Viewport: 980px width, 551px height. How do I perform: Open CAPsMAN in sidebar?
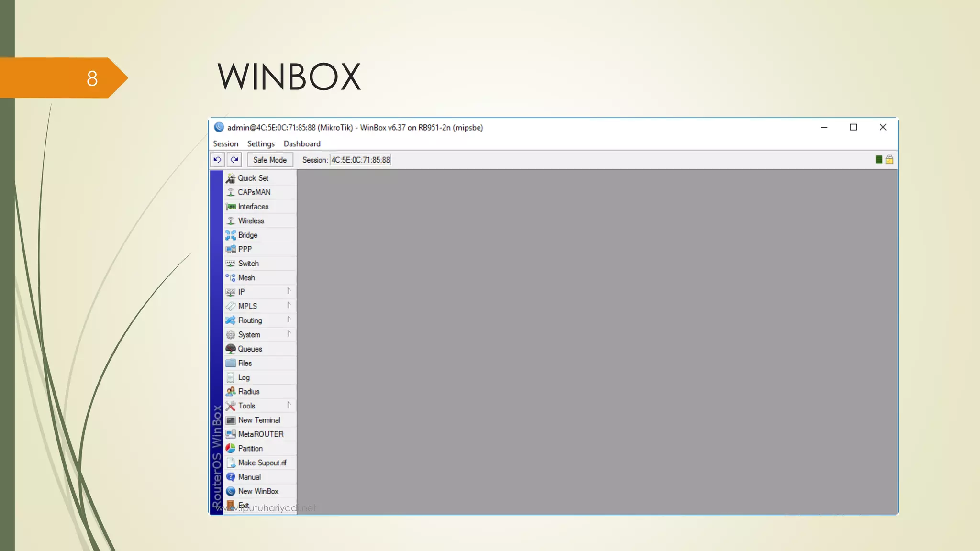[260, 192]
